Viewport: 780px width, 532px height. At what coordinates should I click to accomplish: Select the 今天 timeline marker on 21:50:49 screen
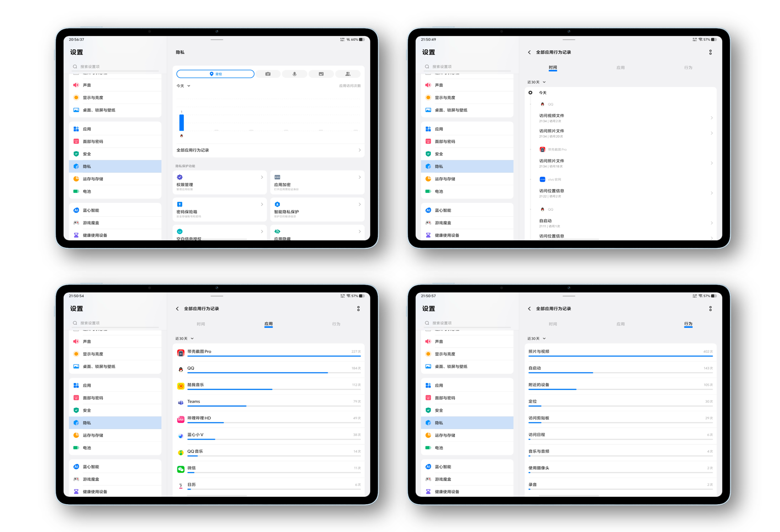tap(530, 93)
